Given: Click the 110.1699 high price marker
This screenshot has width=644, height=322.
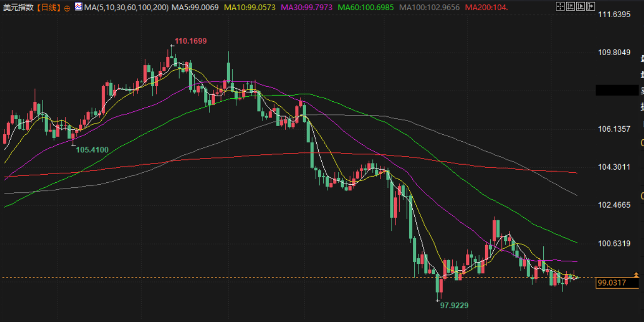Looking at the screenshot, I should [191, 41].
